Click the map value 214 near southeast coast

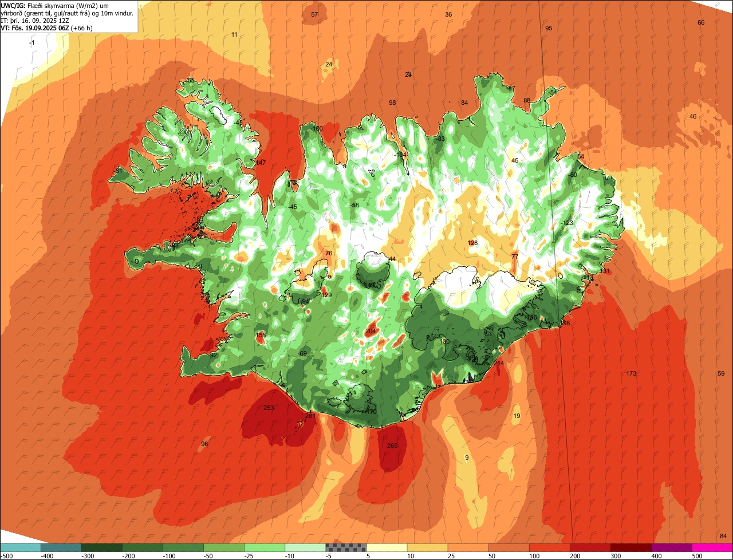tap(499, 363)
